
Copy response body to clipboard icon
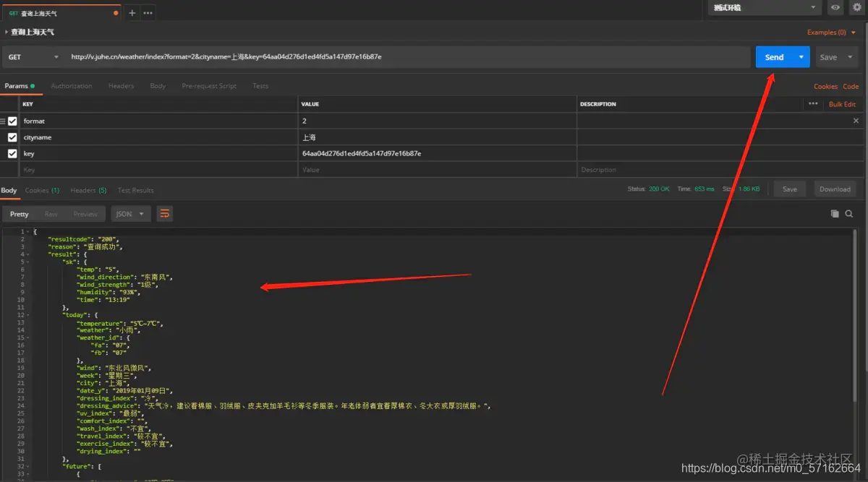(835, 214)
